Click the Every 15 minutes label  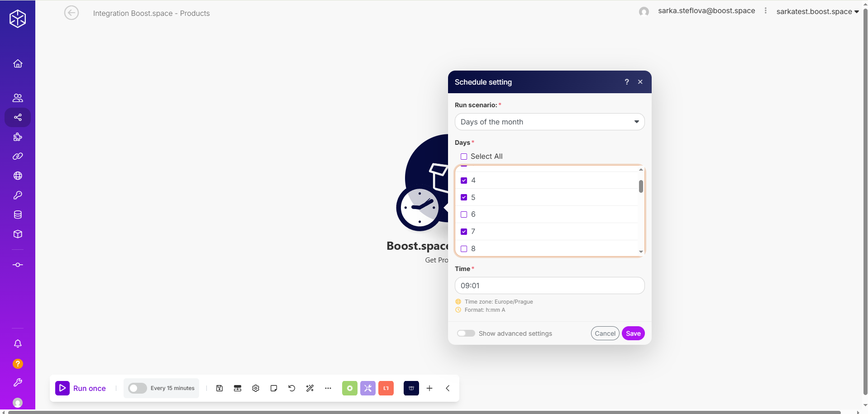point(172,388)
